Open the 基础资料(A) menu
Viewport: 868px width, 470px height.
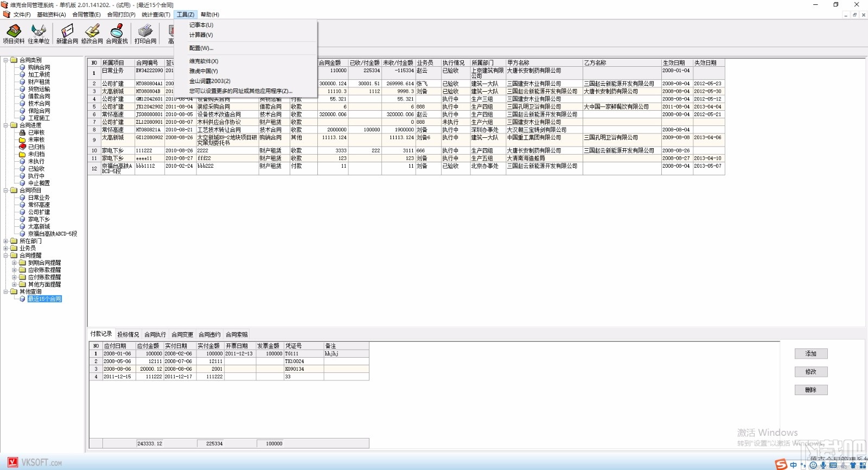52,15
